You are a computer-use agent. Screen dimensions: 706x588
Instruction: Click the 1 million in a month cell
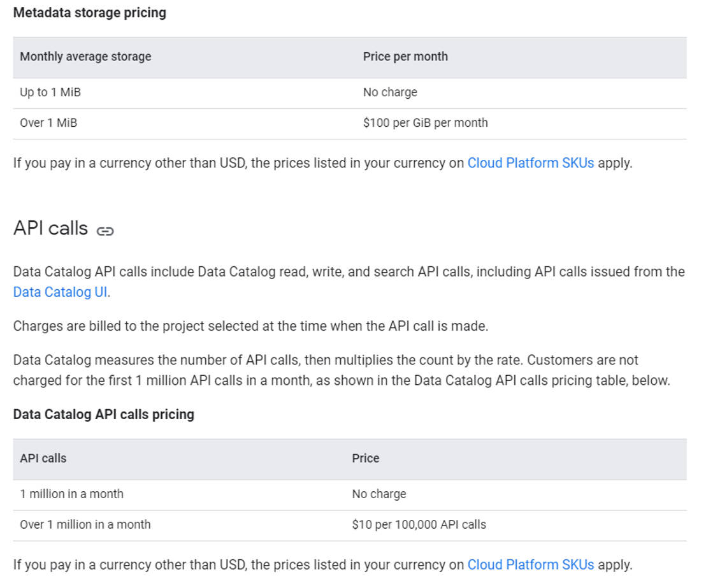[x=71, y=494]
